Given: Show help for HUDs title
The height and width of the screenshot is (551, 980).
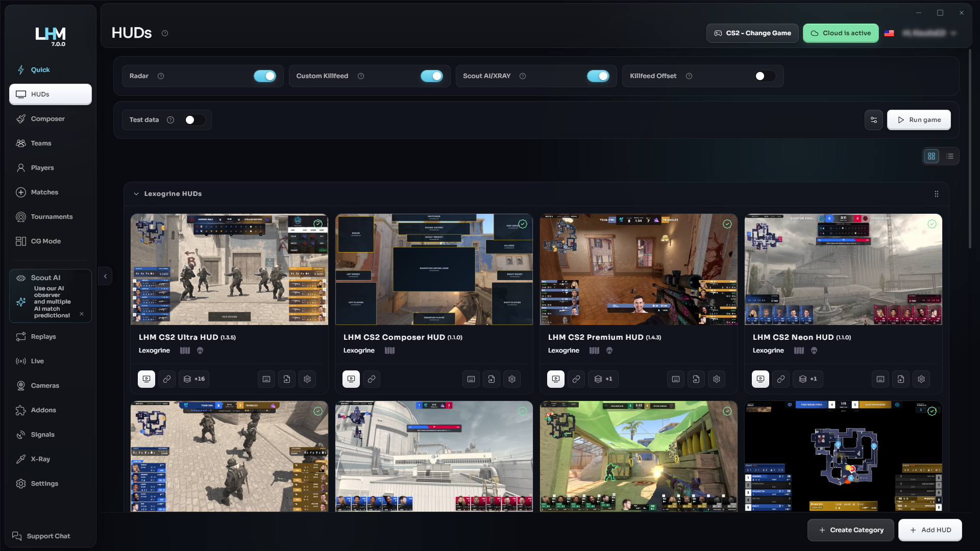Looking at the screenshot, I should (165, 33).
